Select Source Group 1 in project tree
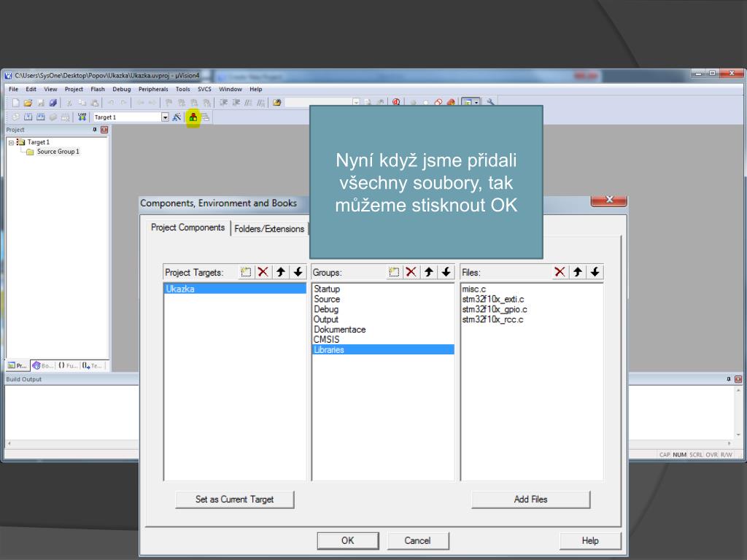The image size is (747, 560). tap(58, 152)
